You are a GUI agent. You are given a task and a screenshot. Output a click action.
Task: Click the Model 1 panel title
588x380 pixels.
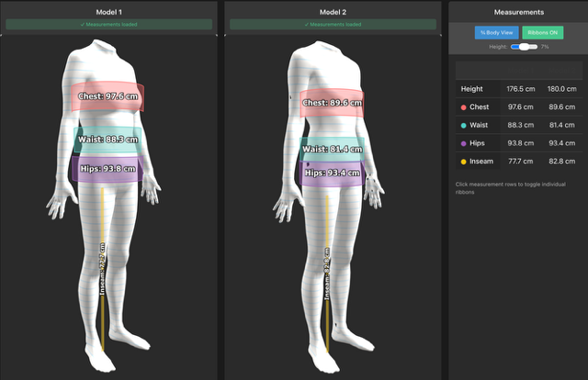108,11
